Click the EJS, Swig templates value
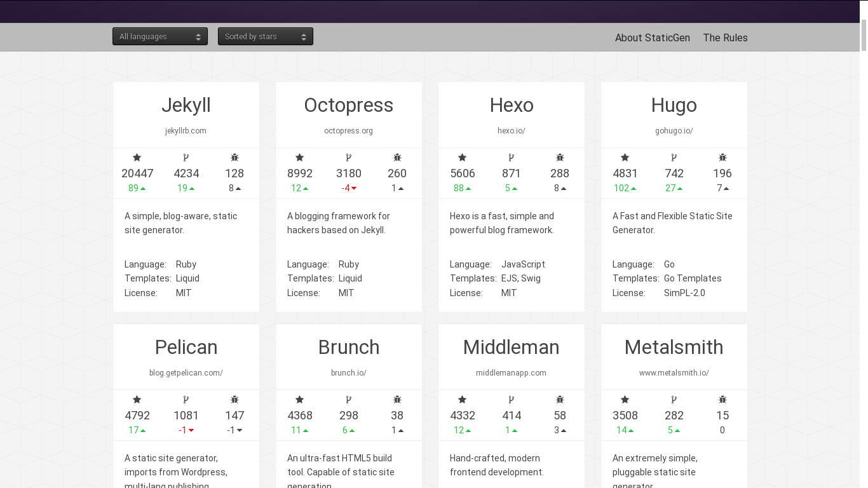This screenshot has height=488, width=868. pyautogui.click(x=521, y=278)
